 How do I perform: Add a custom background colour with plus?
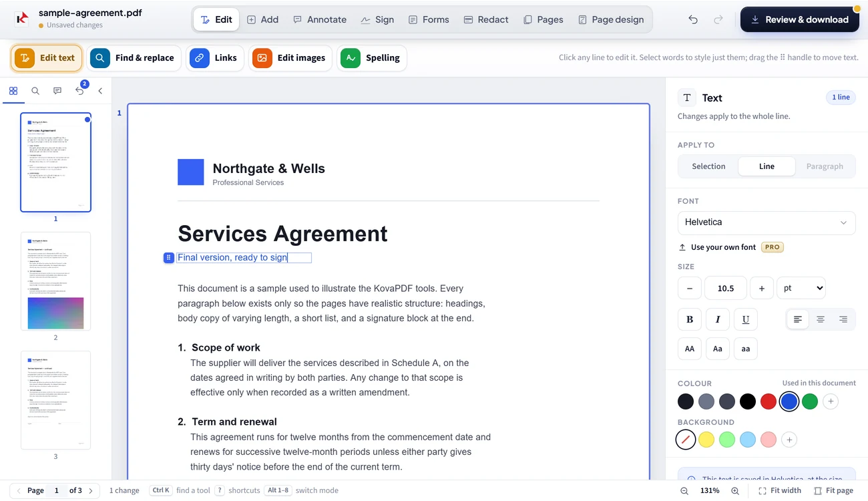pyautogui.click(x=789, y=440)
